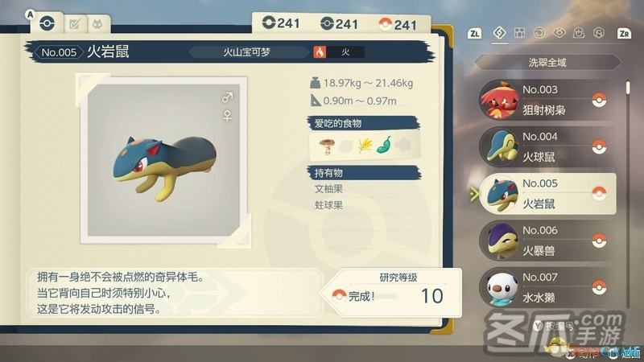Viewport: 644px width, 362px height.
Task: Select the female gender symbol
Action: (227, 116)
